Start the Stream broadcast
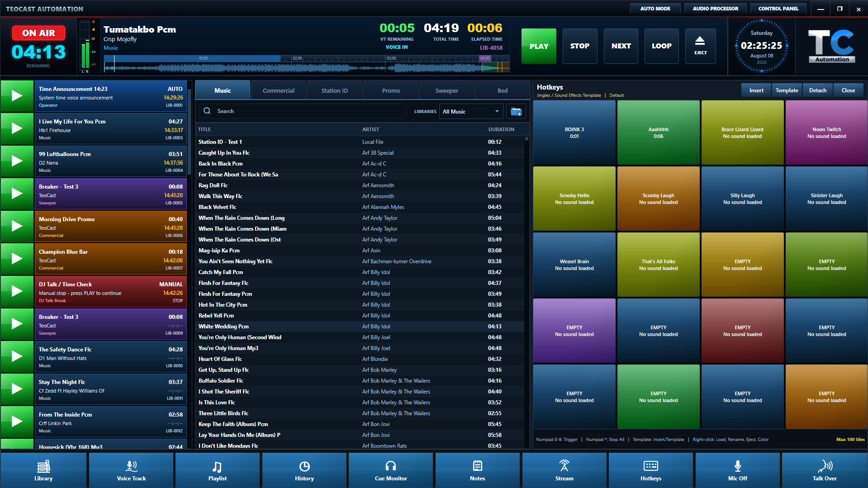Image resolution: width=868 pixels, height=488 pixels. 564,470
